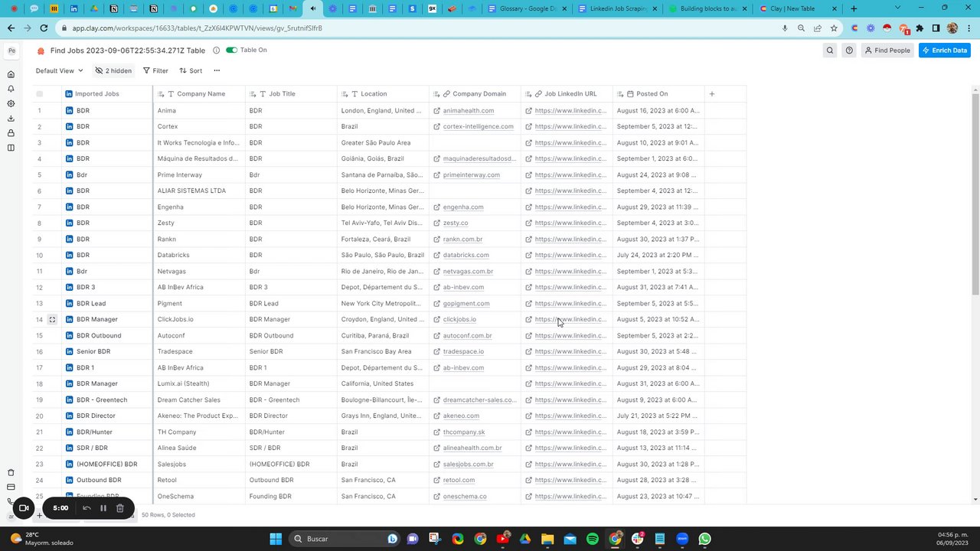This screenshot has height=551, width=980.
Task: Click the Windows Start button
Action: (x=276, y=539)
